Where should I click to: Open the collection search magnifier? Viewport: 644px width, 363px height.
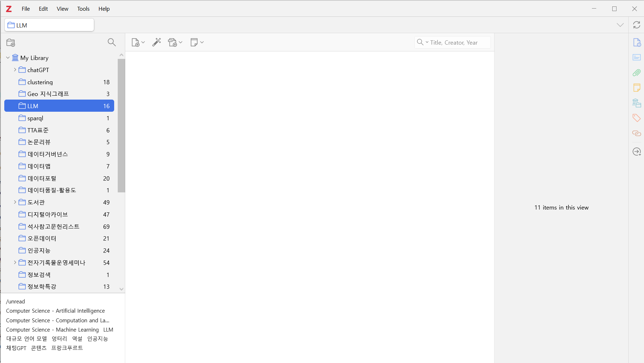tap(112, 42)
